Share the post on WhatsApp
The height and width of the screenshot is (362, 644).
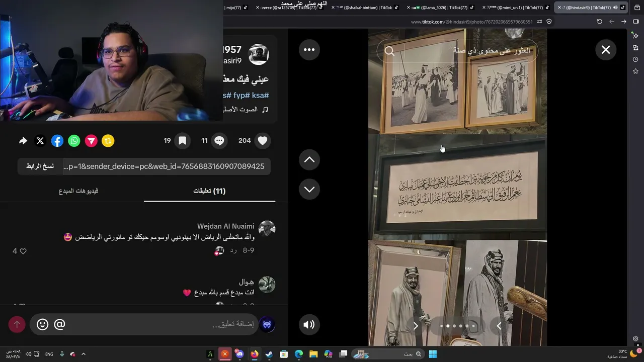[74, 141]
